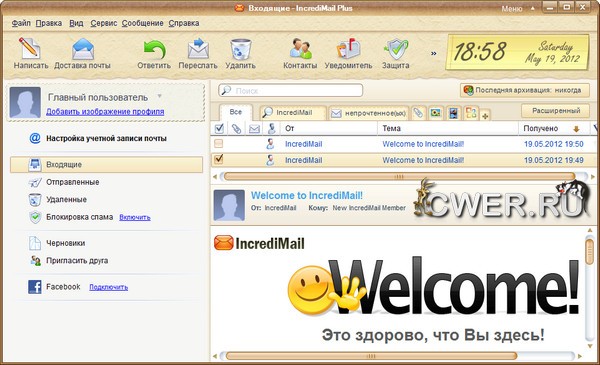This screenshot has width=600, height=365.
Task: Select the Входящие inbox folder
Action: [106, 165]
